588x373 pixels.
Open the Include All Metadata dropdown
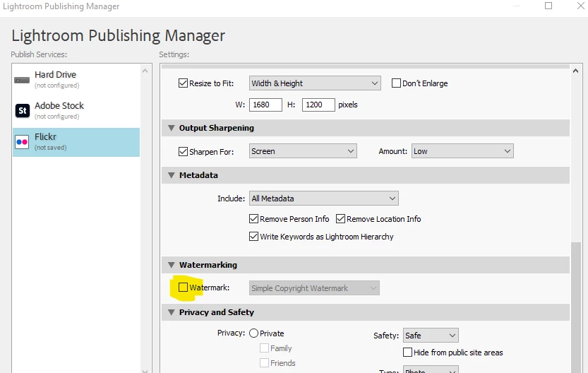(x=323, y=199)
